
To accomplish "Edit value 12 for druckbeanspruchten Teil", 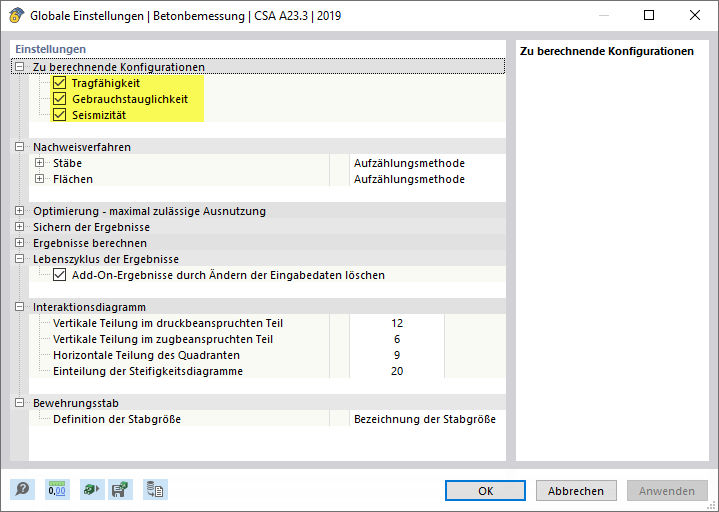I will [397, 323].
